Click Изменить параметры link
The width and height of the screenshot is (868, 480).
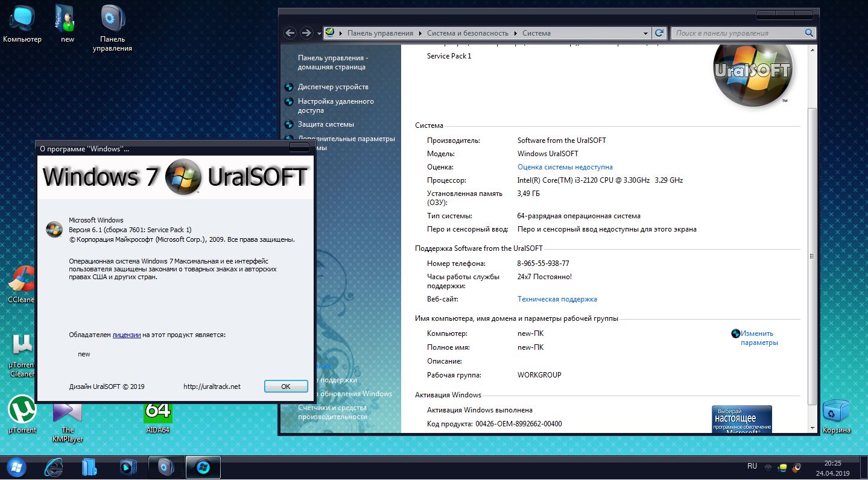[x=759, y=338]
